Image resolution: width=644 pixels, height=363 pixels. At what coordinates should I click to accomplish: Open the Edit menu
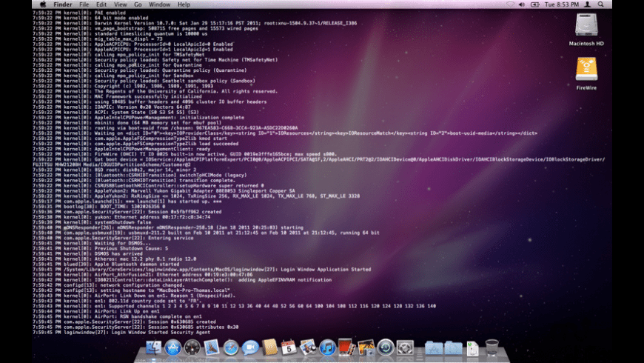(101, 4)
